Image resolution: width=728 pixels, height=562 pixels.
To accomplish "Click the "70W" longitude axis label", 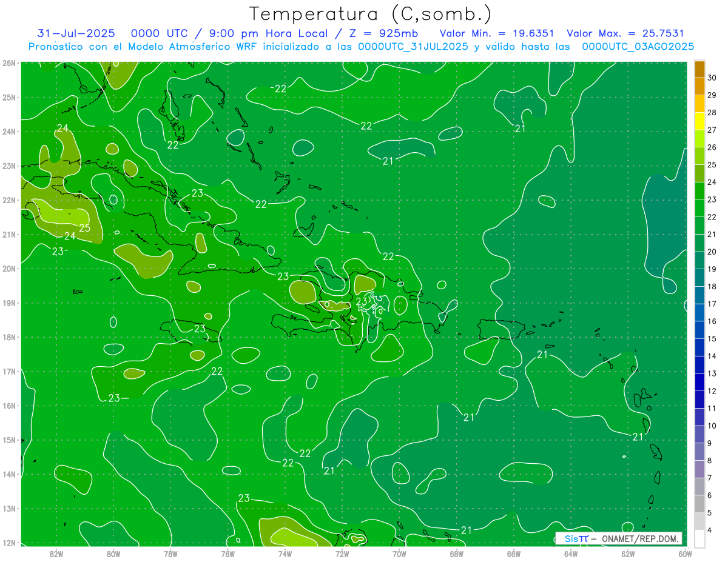I will coord(399,554).
